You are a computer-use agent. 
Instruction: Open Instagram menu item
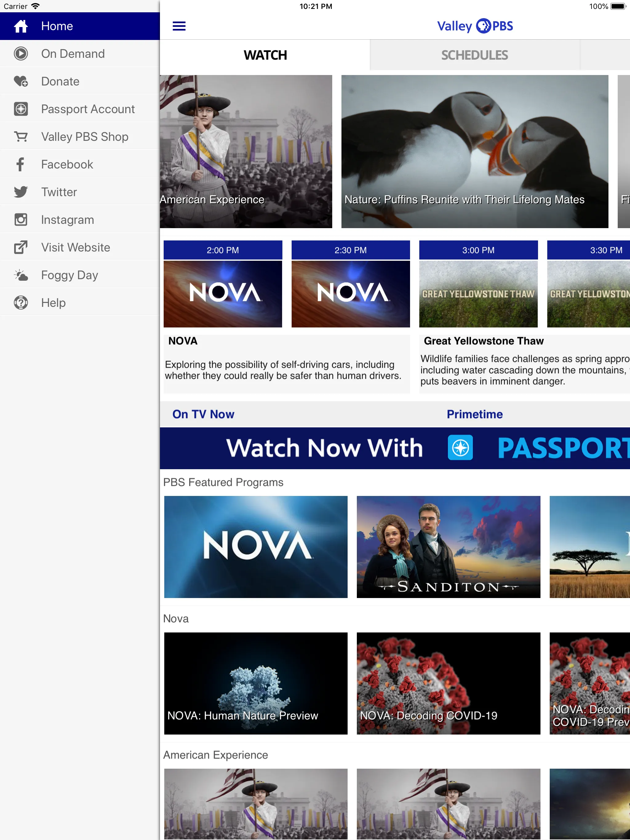tap(80, 220)
